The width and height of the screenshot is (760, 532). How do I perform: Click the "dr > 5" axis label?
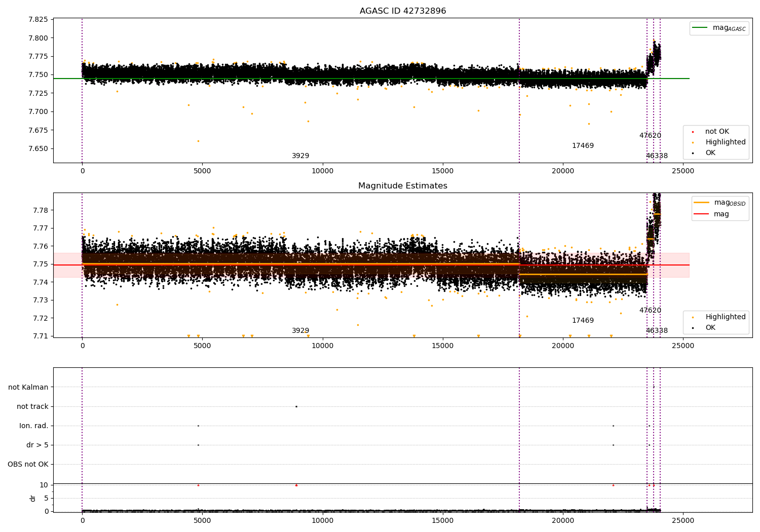pos(37,445)
